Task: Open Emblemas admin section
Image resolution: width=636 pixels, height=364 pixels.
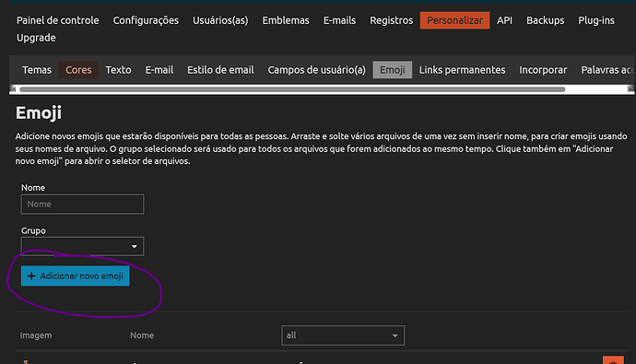Action: [x=286, y=20]
